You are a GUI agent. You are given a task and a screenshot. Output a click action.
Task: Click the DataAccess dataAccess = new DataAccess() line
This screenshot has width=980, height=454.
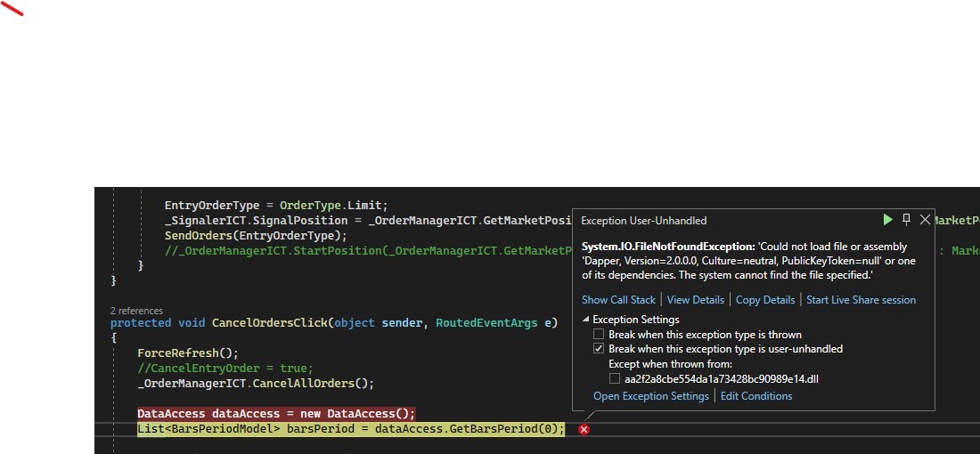point(276,413)
